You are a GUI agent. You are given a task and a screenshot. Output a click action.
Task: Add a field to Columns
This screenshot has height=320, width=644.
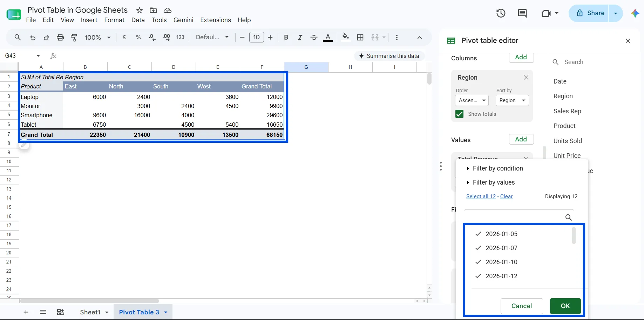521,58
